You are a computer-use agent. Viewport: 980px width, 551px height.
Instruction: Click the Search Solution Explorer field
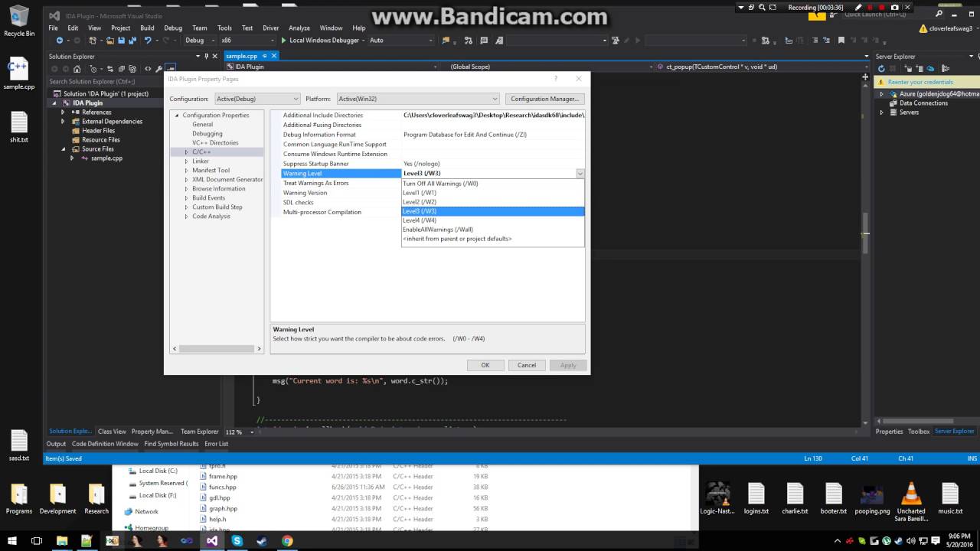[107, 82]
